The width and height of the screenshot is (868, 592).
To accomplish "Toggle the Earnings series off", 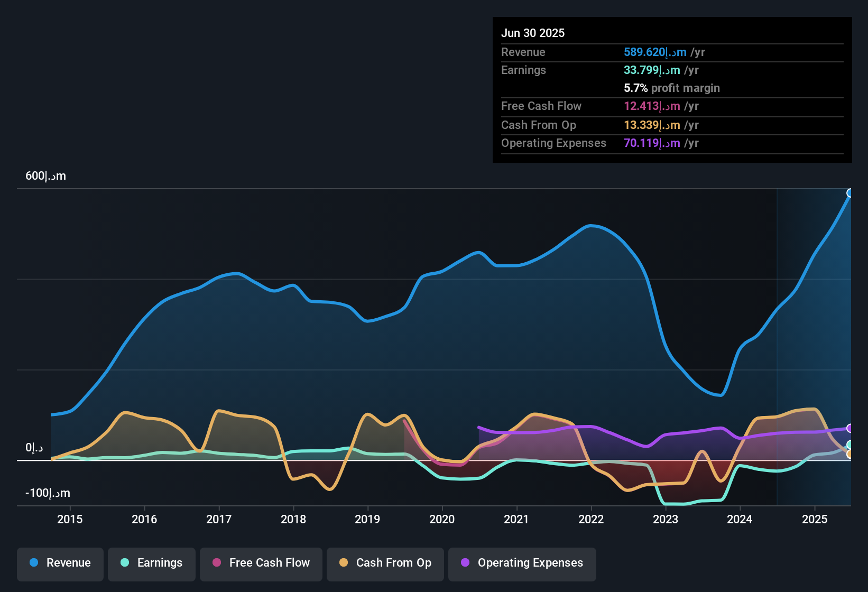I will coord(152,563).
